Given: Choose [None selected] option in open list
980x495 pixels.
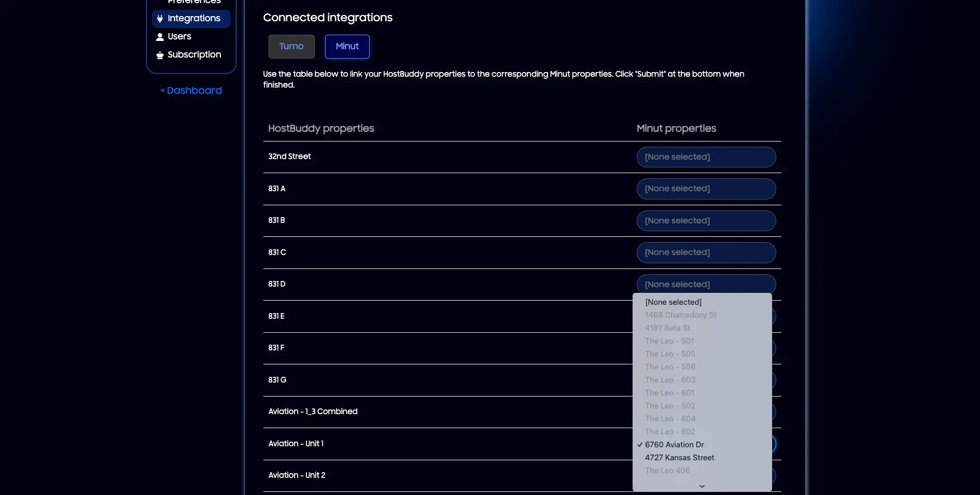Looking at the screenshot, I should click(702, 302).
